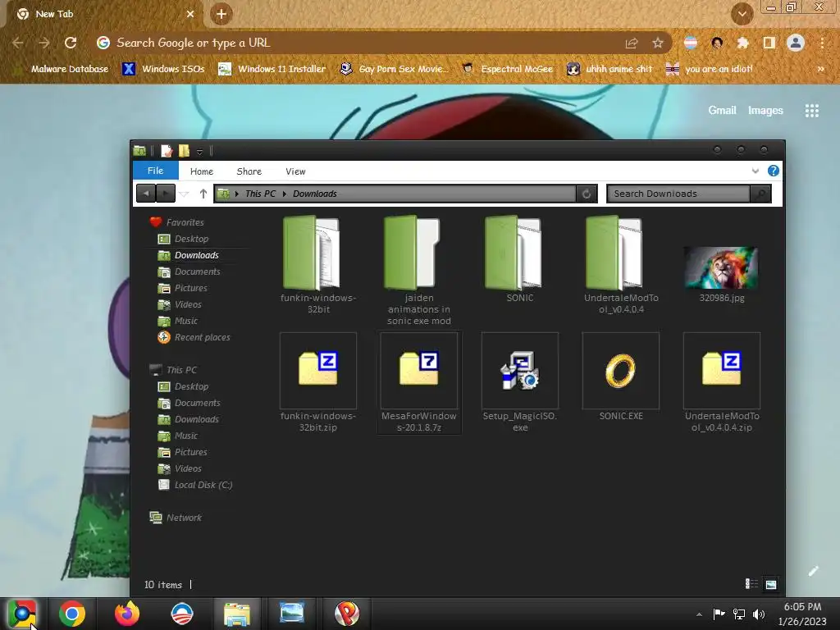The height and width of the screenshot is (630, 840).
Task: Open the Google apps grid
Action: (x=811, y=111)
